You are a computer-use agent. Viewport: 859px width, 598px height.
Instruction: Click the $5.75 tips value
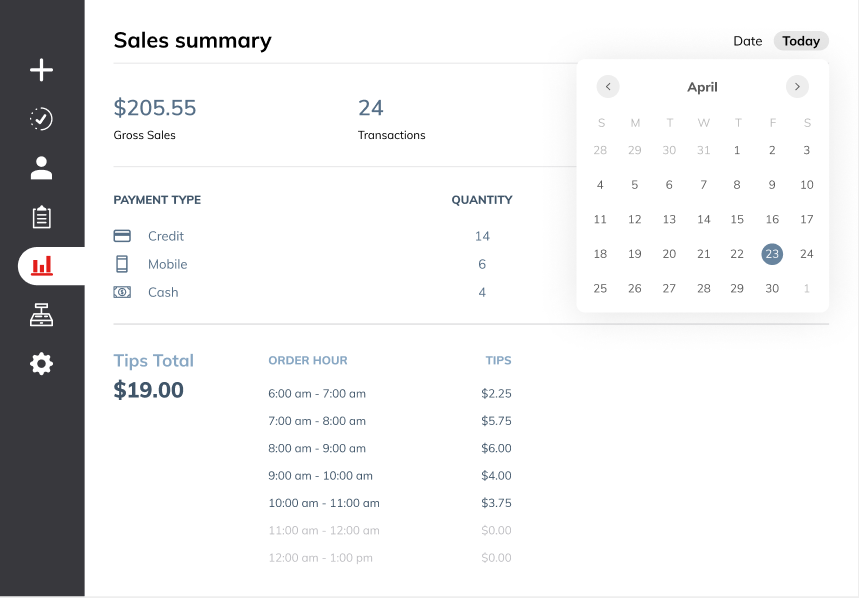coord(496,421)
